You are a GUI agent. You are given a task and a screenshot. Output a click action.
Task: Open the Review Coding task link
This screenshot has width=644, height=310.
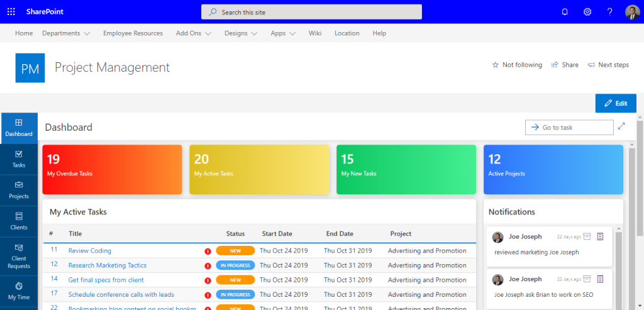[89, 250]
